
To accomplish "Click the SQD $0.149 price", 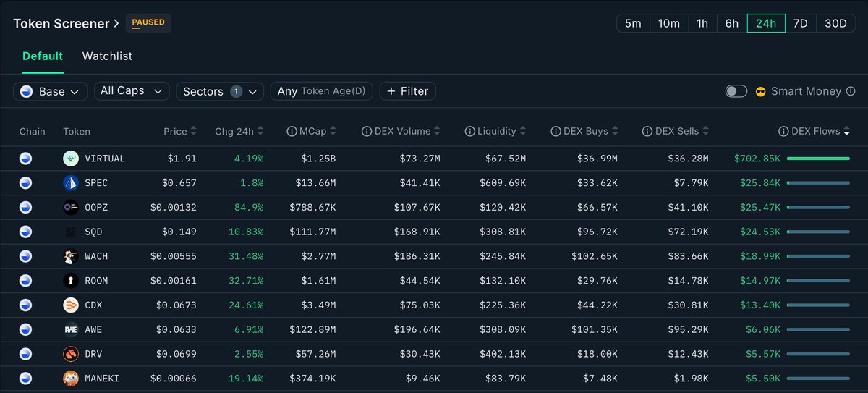I will (x=179, y=232).
